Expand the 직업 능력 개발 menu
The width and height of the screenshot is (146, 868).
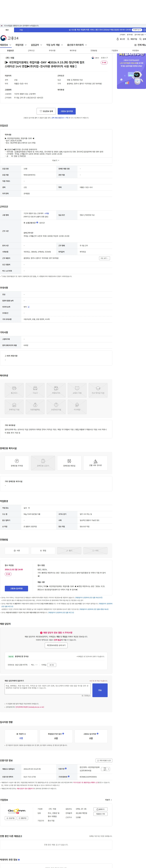[55, 45]
